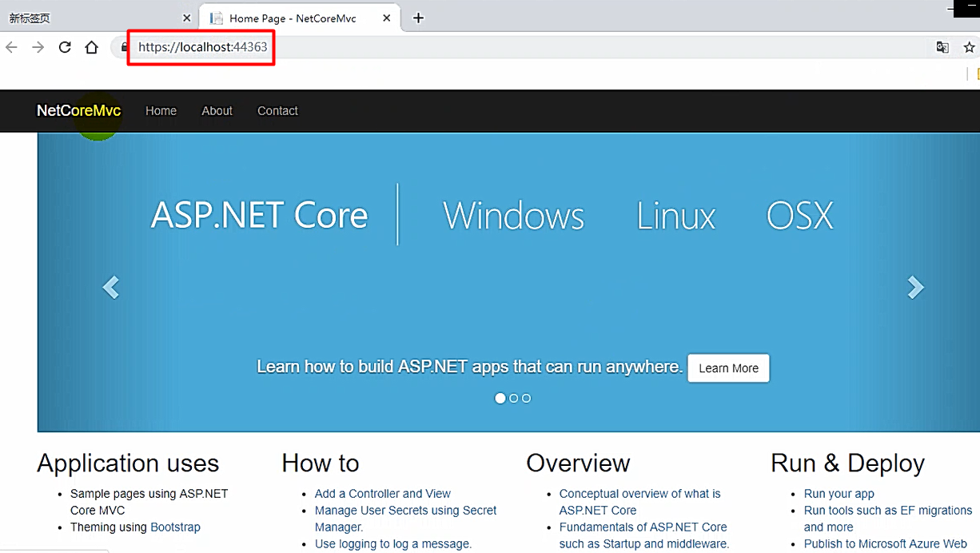Open Conceptual overview of what is ASP.NET Core
This screenshot has height=553, width=980.
[639, 502]
